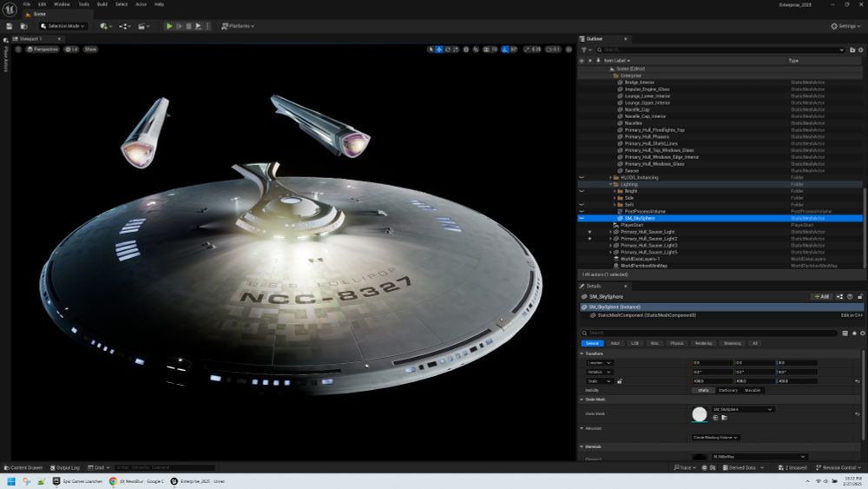The height and width of the screenshot is (489, 868).
Task: Expand the HLOD0_Instancing folder
Action: pyautogui.click(x=611, y=178)
